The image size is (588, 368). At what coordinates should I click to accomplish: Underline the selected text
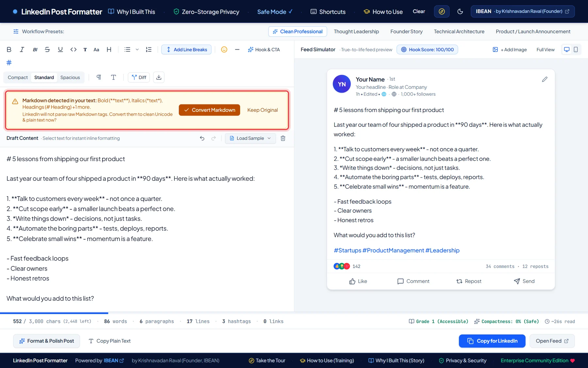click(x=60, y=50)
